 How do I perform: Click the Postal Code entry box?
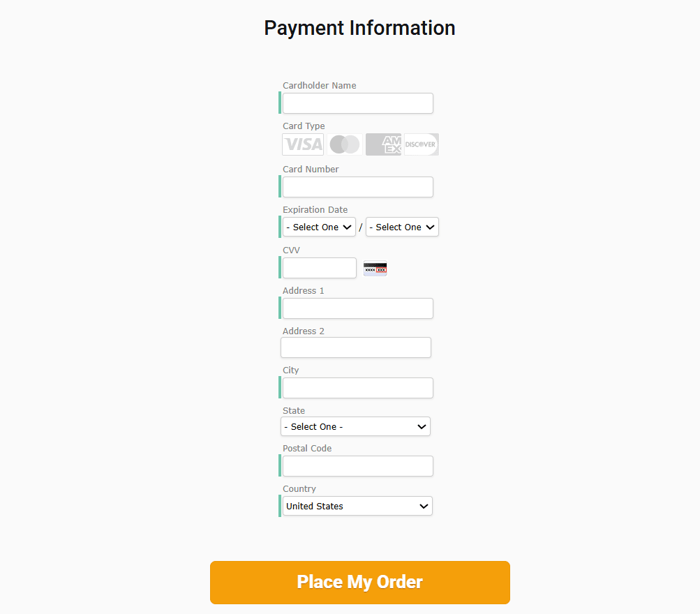pos(357,465)
